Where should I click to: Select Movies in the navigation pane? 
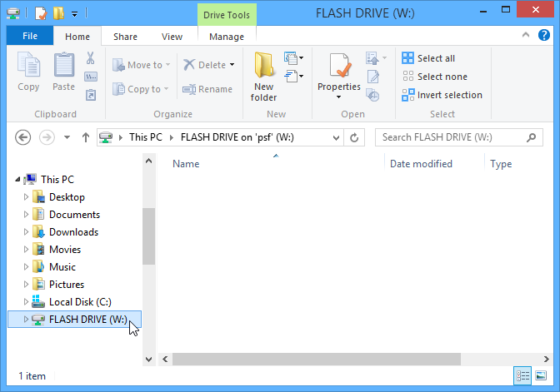[x=65, y=250]
